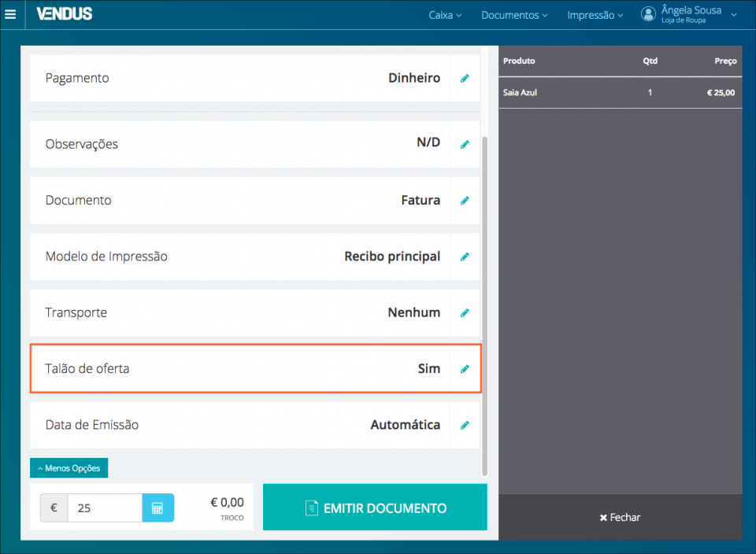The height and width of the screenshot is (554, 756).
Task: Edit Data de Emissão via pencil icon
Action: pos(465,425)
